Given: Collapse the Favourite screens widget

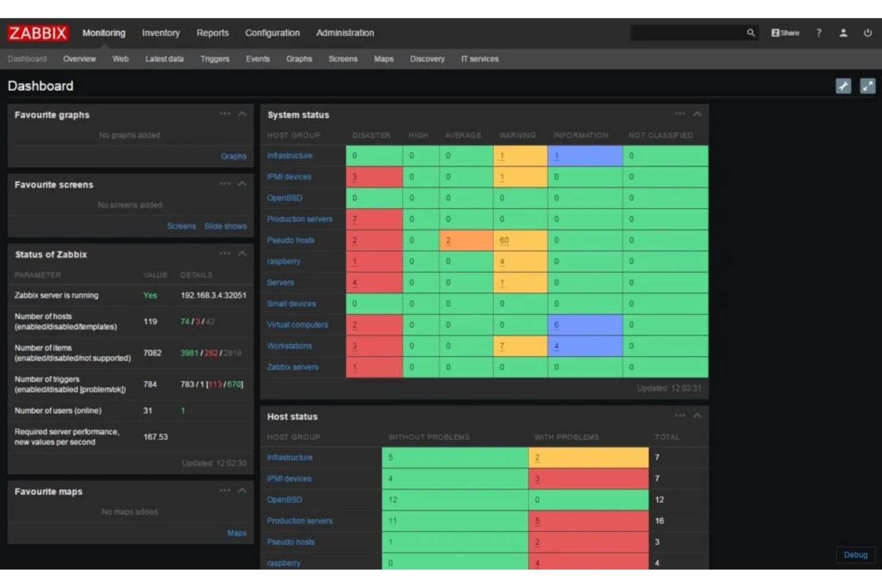Looking at the screenshot, I should click(x=242, y=183).
